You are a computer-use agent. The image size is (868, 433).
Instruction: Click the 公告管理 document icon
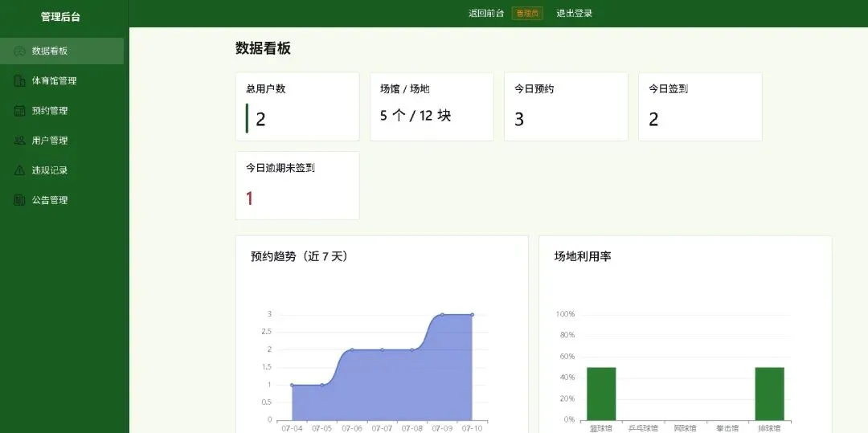pyautogui.click(x=19, y=200)
